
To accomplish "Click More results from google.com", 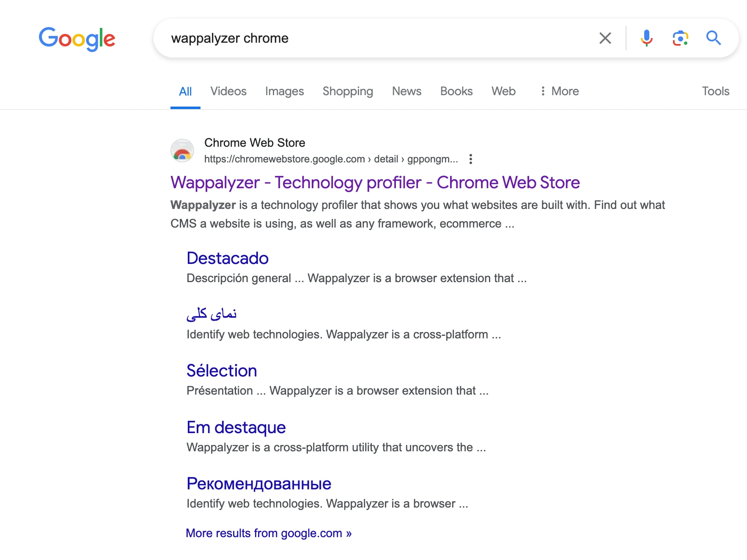I will [x=269, y=533].
